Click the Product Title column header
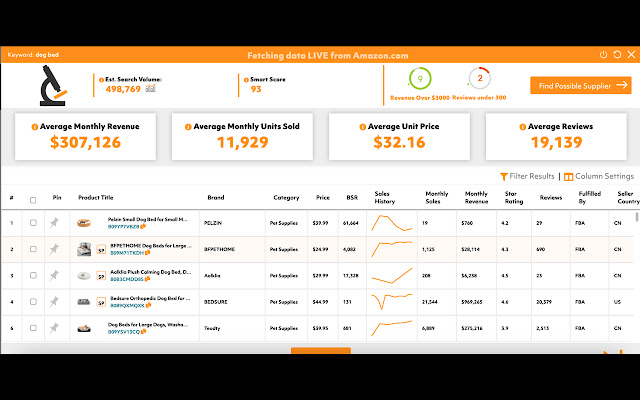This screenshot has width=640, height=400. pyautogui.click(x=96, y=198)
